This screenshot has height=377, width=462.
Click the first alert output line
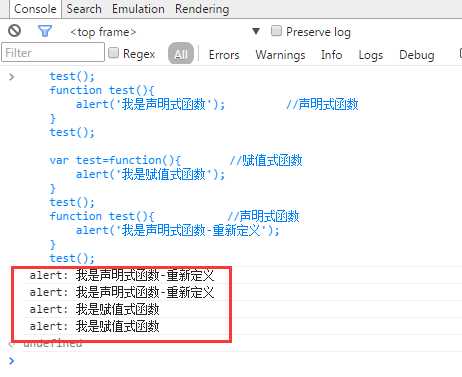(122, 275)
